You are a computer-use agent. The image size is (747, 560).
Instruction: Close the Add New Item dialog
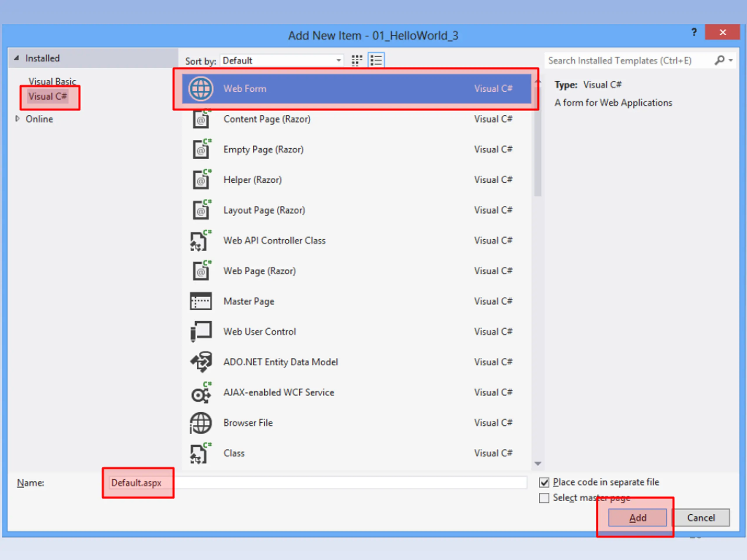click(722, 32)
